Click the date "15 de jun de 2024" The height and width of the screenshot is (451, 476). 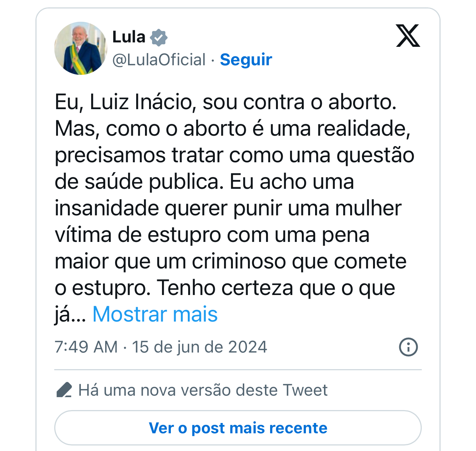200,347
